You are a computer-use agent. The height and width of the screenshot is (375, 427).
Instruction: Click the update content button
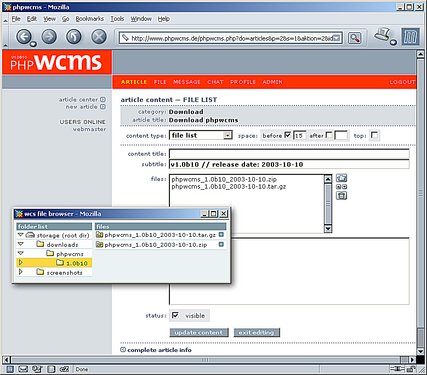199,332
